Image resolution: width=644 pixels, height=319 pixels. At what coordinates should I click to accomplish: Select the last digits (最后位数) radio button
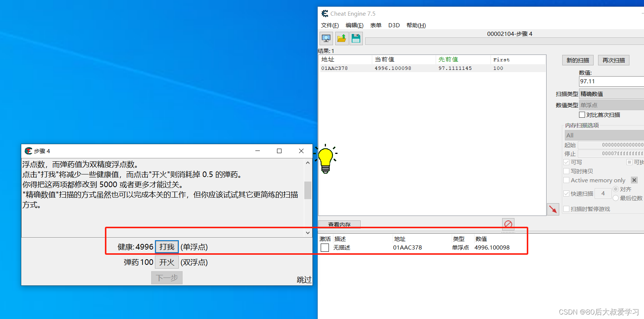point(616,198)
